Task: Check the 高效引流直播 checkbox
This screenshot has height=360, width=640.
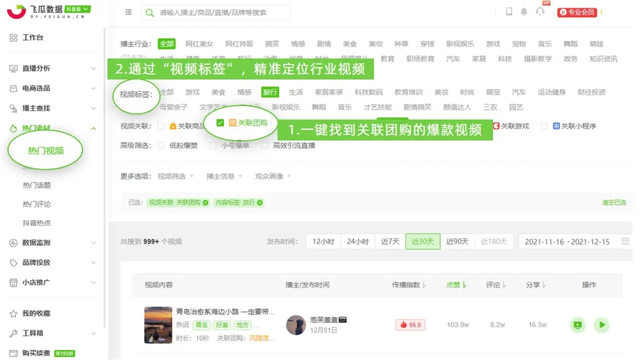Action: [264, 145]
